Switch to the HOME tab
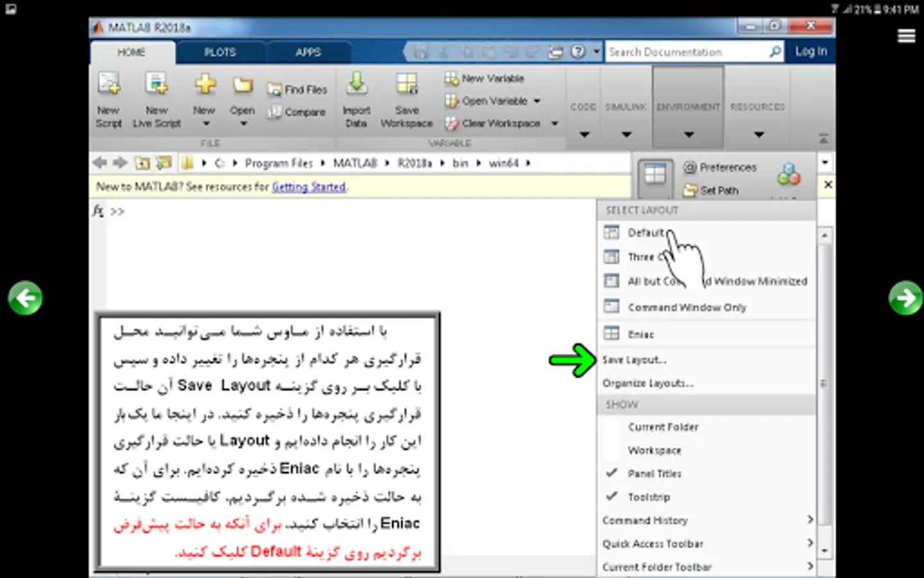 pos(132,52)
